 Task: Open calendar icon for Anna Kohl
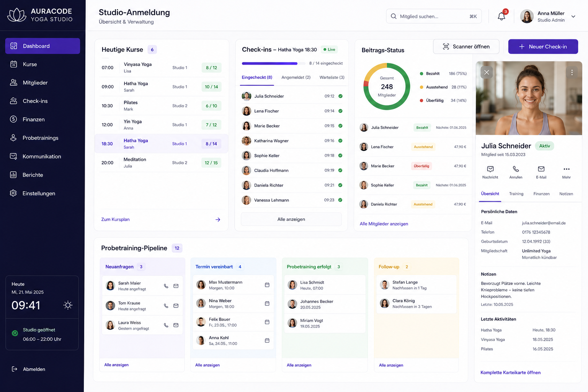point(267,340)
